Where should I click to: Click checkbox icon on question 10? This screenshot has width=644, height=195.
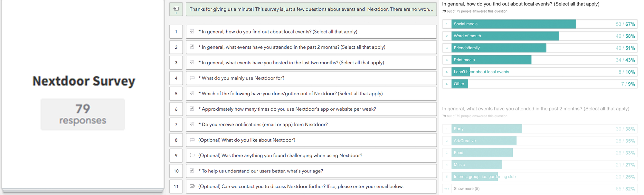[x=192, y=171]
